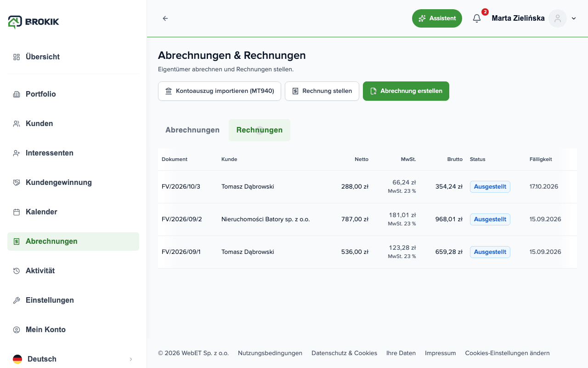
Task: Open the Assistent
Action: coord(437,18)
